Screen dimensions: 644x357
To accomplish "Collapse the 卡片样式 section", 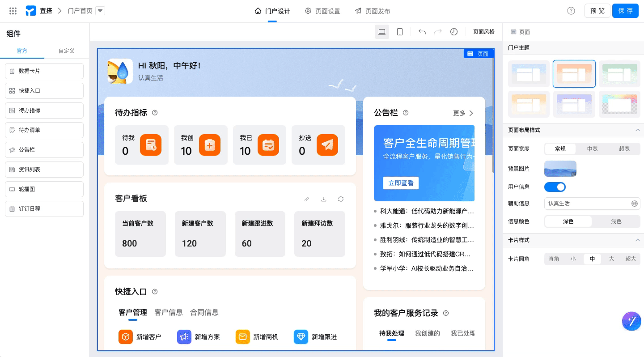I will [638, 240].
